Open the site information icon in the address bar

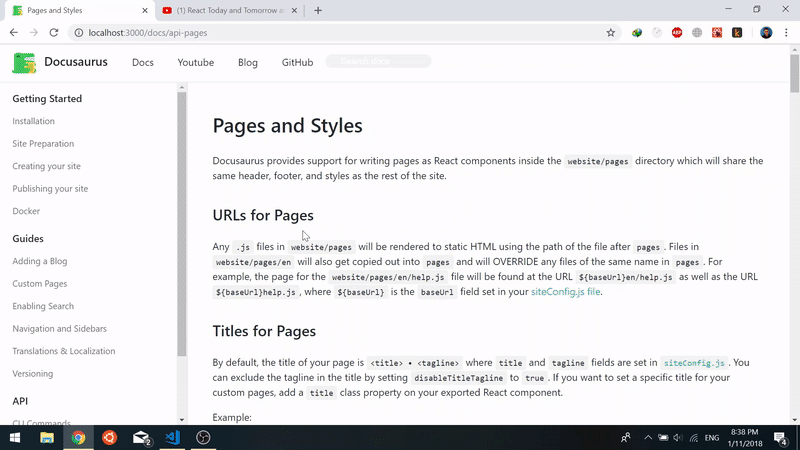pyautogui.click(x=79, y=33)
